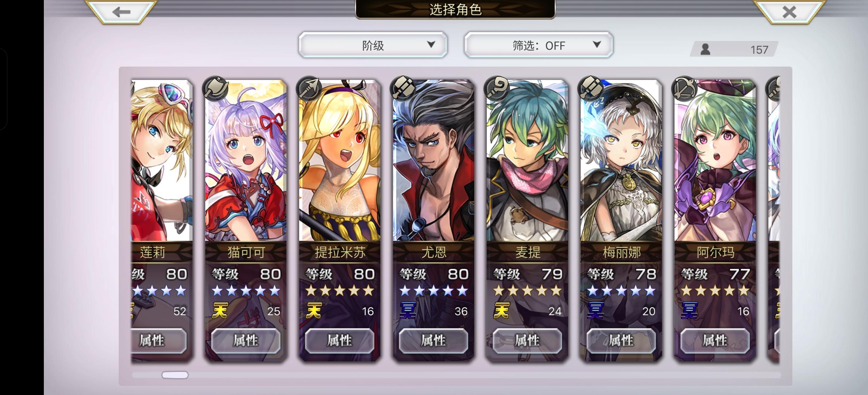This screenshot has height=395, width=868.
Task: Tap the back arrow button
Action: click(x=121, y=12)
